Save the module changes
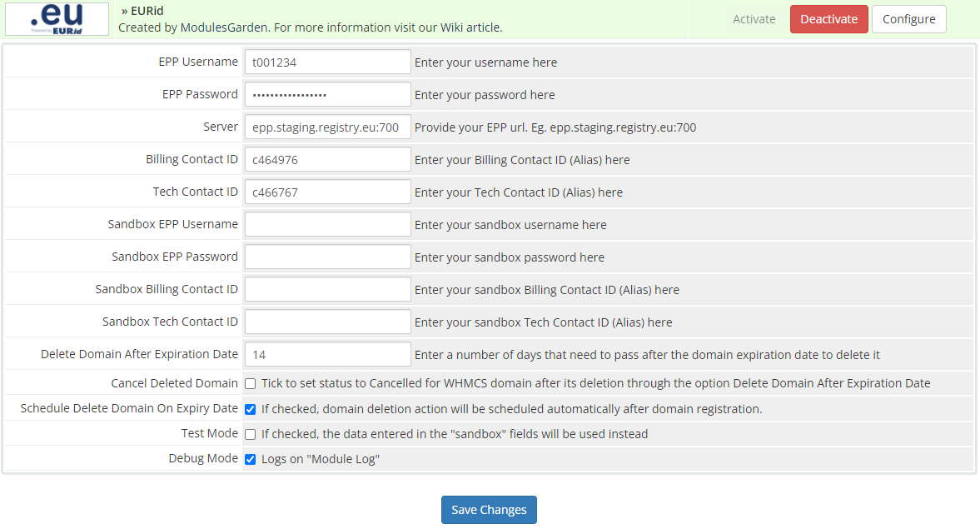Viewport: 980px width, 529px height. pos(489,509)
